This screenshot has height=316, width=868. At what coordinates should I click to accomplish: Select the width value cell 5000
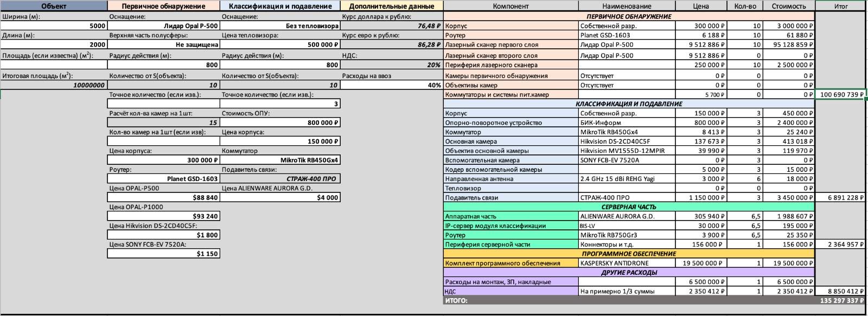[x=54, y=26]
